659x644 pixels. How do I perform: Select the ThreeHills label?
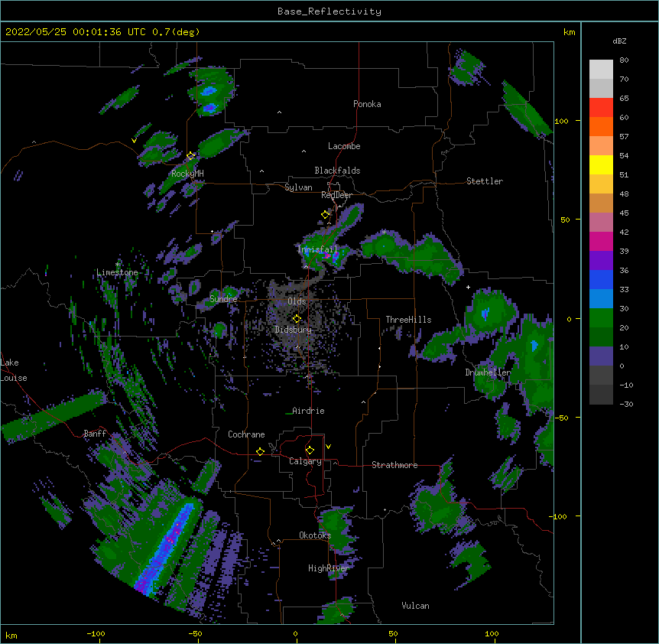coord(408,320)
